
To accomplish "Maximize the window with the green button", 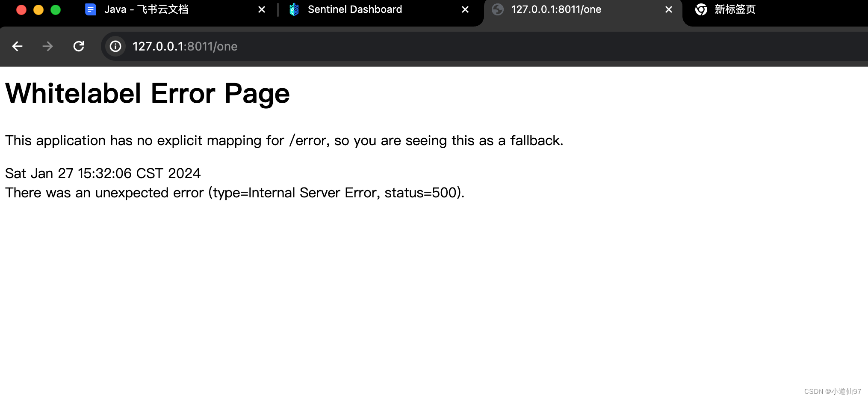I will (56, 10).
